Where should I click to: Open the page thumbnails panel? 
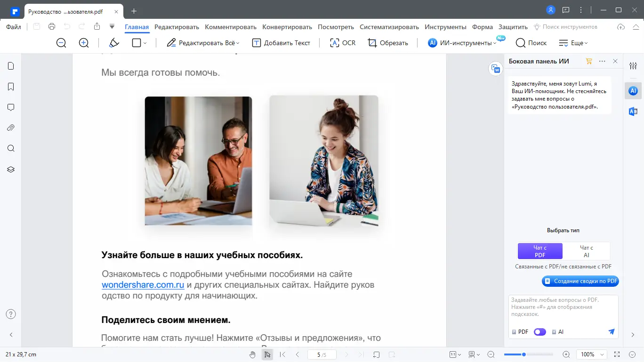(x=10, y=66)
